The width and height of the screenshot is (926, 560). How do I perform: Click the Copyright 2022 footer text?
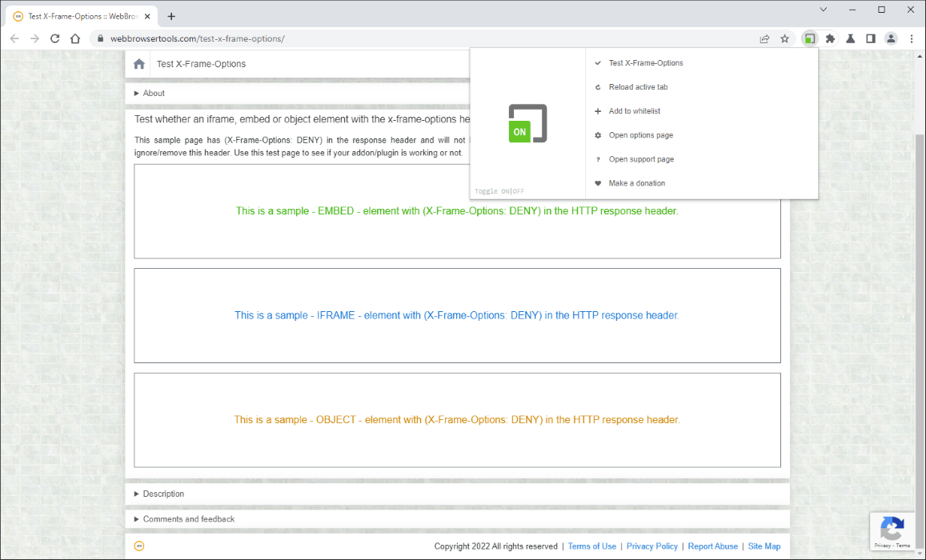click(x=495, y=546)
